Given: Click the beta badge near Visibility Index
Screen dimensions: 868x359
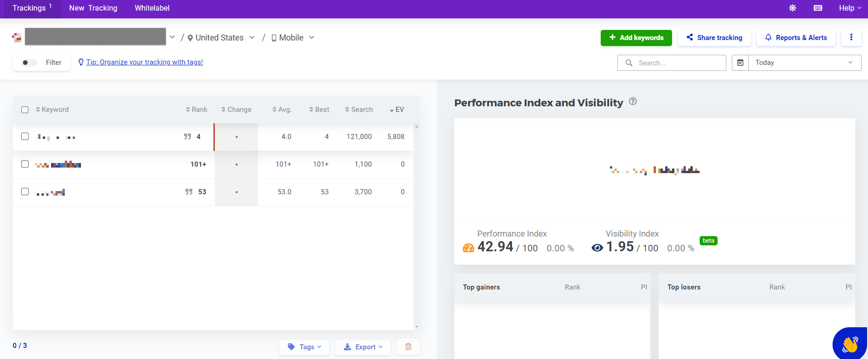Looking at the screenshot, I should pos(708,241).
